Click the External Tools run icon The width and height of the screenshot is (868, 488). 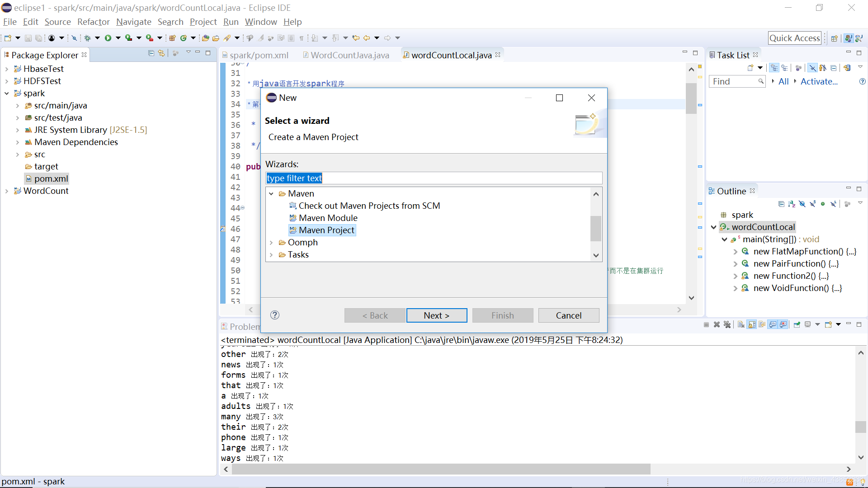click(150, 38)
